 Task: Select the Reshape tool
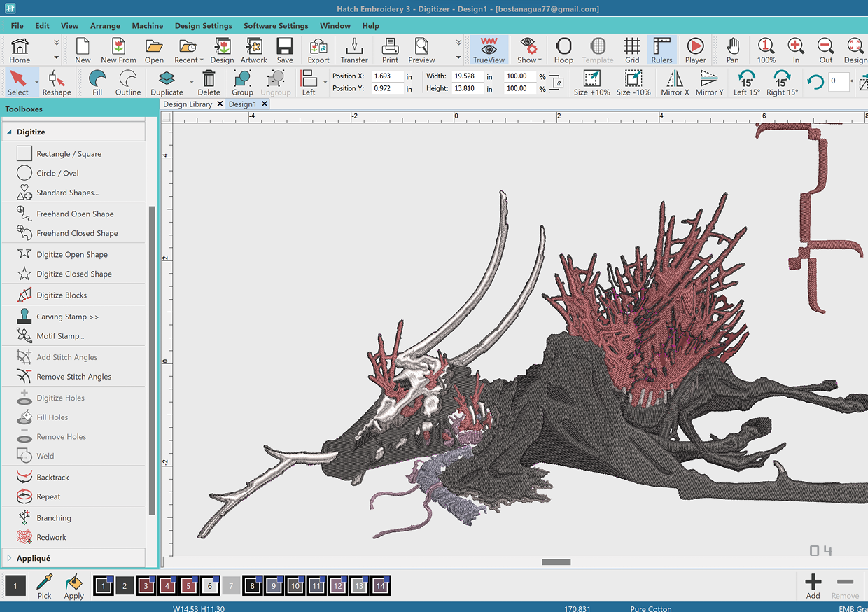pyautogui.click(x=56, y=83)
